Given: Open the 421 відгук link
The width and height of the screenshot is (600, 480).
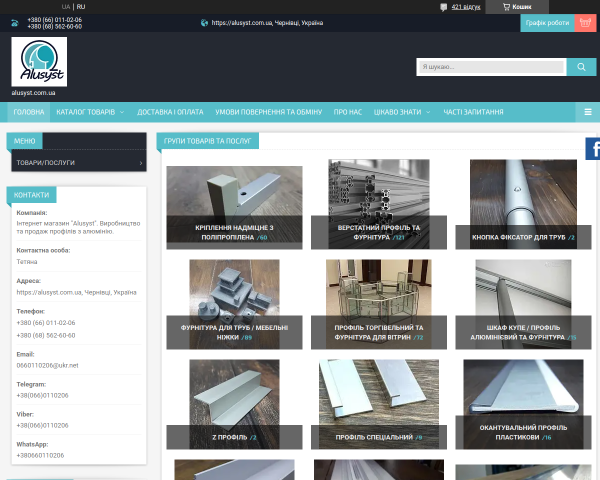Looking at the screenshot, I should [x=466, y=7].
